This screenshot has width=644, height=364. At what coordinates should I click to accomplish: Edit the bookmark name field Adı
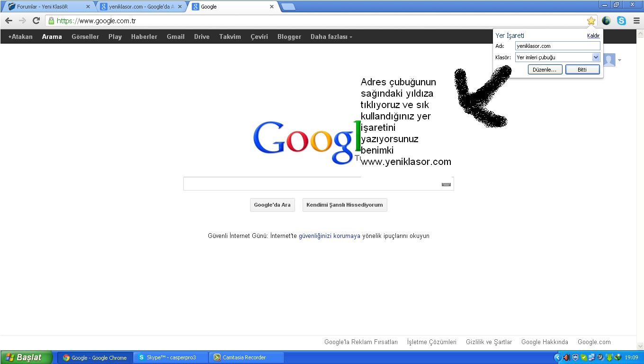pos(557,46)
